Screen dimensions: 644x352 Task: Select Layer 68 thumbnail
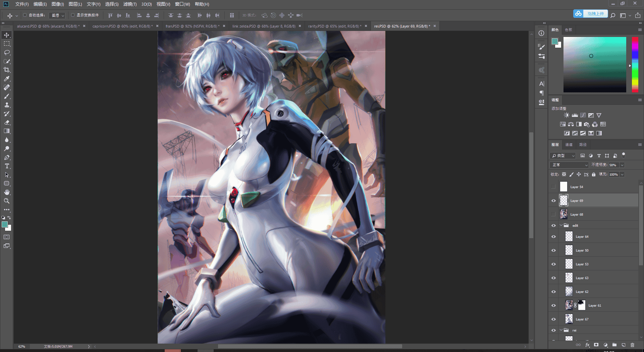(564, 214)
